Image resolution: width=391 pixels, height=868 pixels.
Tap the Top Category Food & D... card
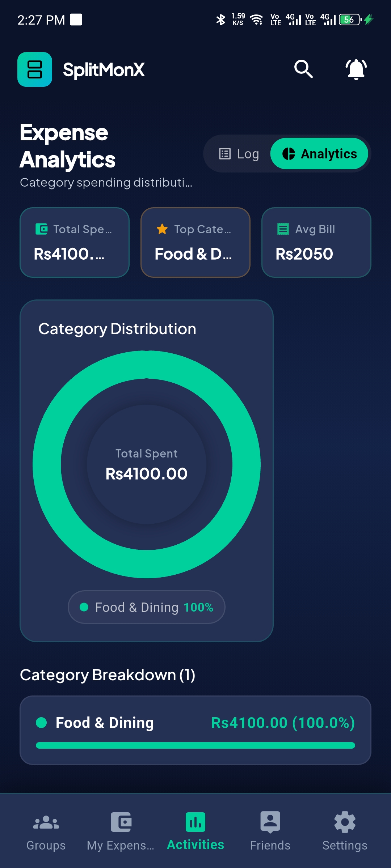click(x=195, y=242)
